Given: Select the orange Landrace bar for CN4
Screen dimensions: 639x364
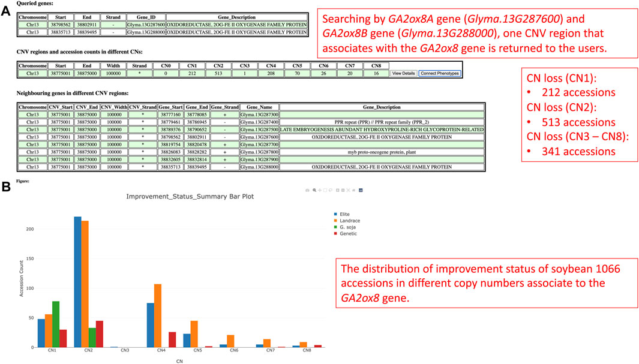Looking at the screenshot, I should click(x=158, y=315).
